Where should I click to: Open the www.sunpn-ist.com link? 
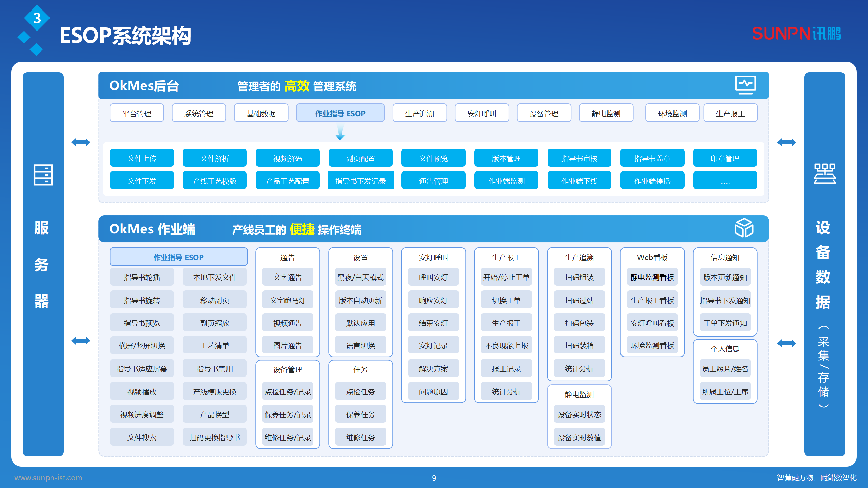[48, 478]
